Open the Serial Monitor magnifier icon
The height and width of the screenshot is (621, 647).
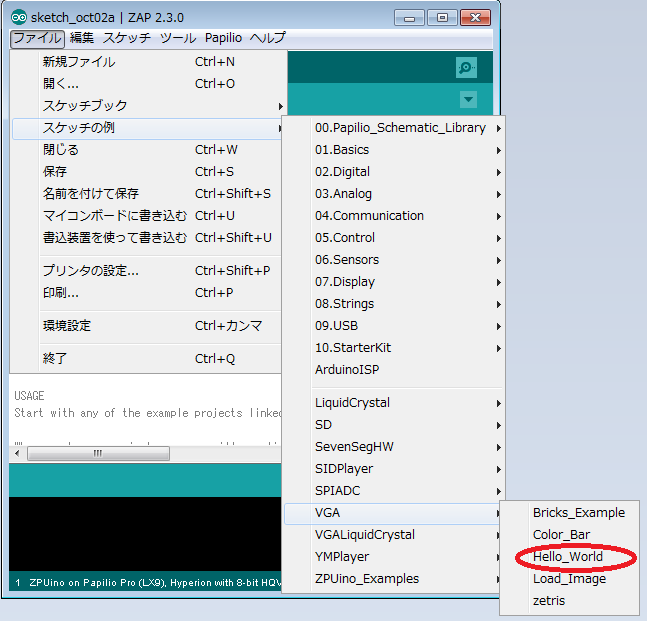point(466,67)
